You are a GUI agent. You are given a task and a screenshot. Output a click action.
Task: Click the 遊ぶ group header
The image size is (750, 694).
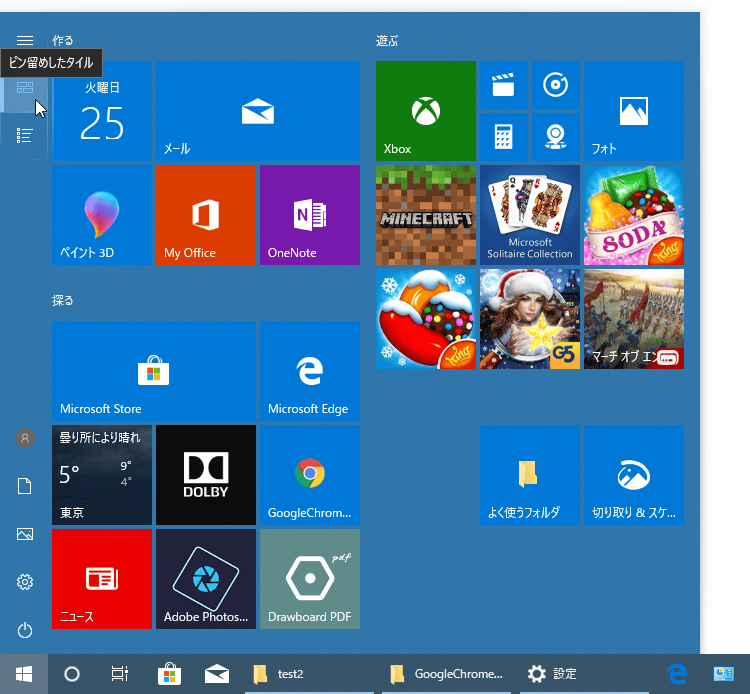coord(387,41)
